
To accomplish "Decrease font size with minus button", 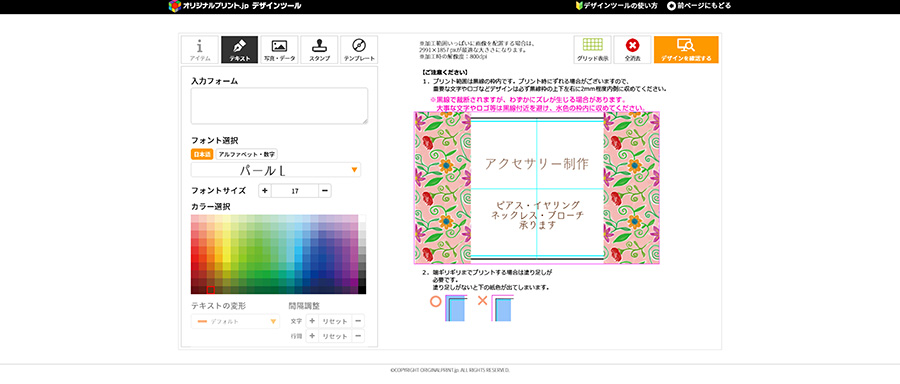I will (325, 191).
